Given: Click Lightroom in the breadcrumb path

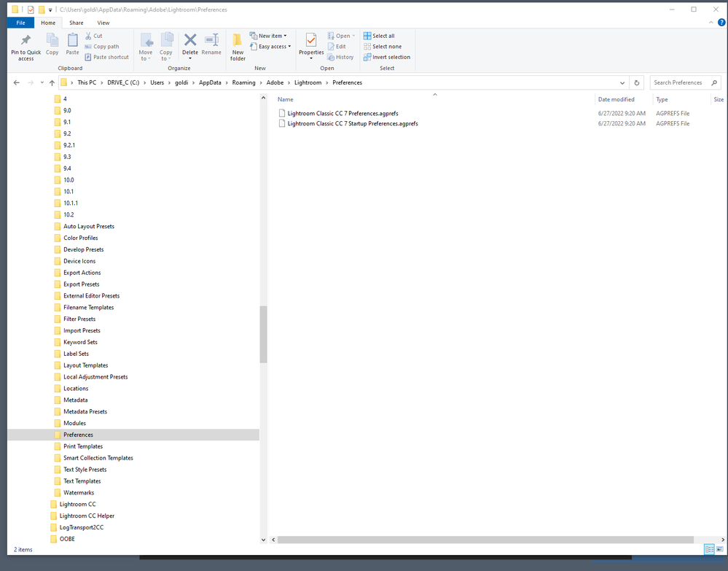Looking at the screenshot, I should [x=308, y=82].
